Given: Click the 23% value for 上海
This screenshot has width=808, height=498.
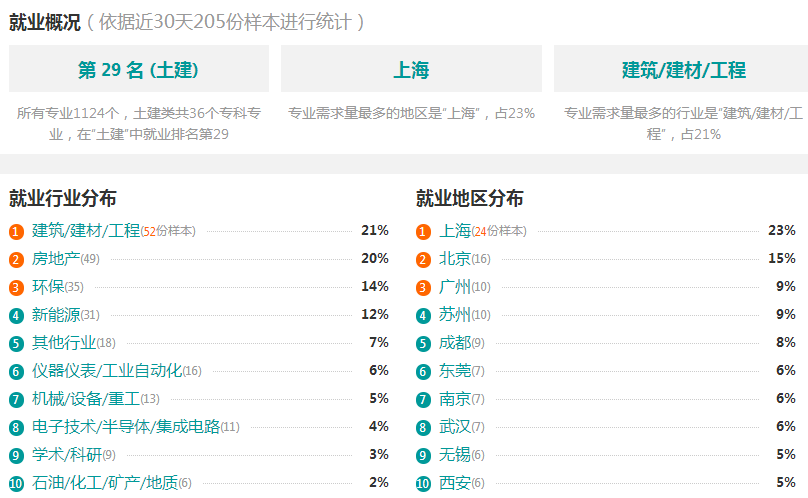Looking at the screenshot, I should coord(782,230).
